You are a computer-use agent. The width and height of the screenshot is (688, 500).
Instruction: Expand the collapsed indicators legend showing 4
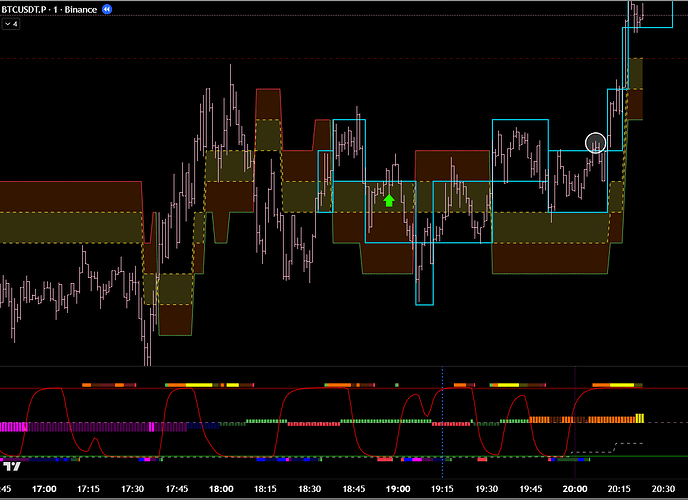click(x=12, y=23)
